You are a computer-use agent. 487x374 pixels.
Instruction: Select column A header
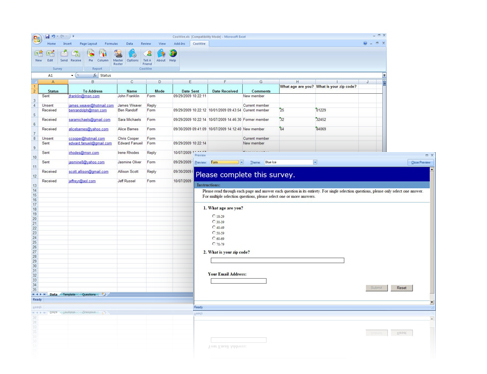click(x=53, y=82)
